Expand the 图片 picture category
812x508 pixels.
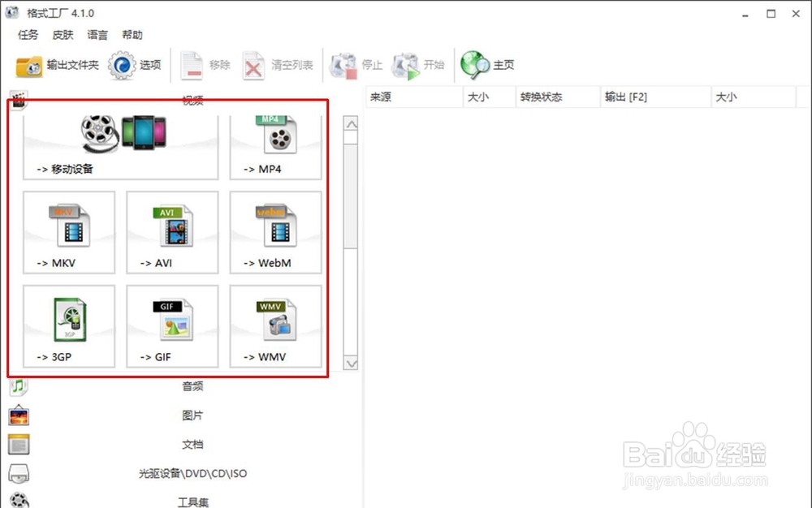coord(192,415)
